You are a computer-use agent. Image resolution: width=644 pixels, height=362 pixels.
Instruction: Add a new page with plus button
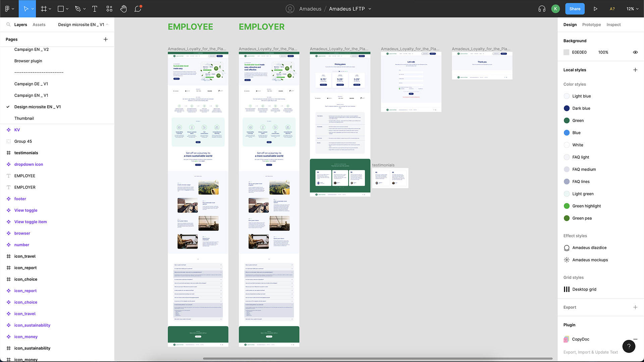(106, 39)
